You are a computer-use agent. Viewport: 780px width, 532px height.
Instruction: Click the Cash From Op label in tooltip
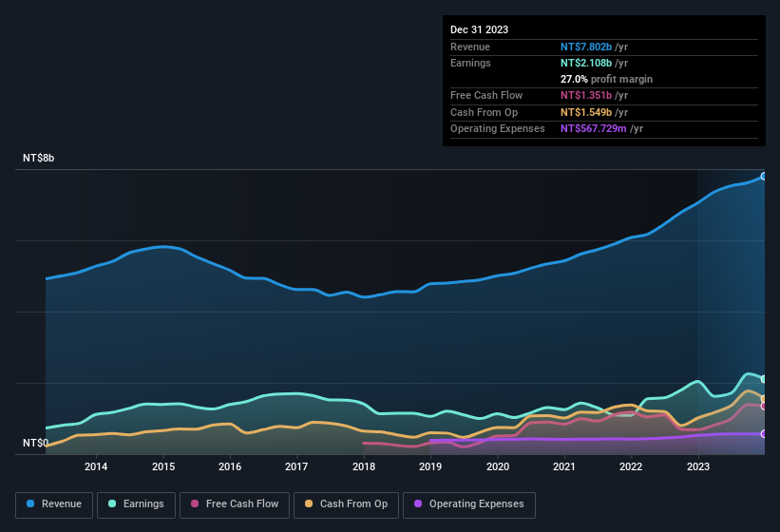click(x=484, y=112)
